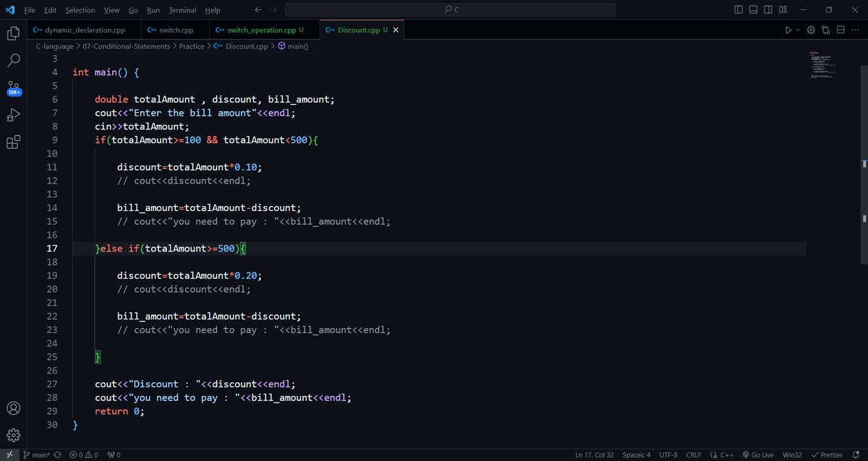The height and width of the screenshot is (461, 868).
Task: Open More Actions ellipsis in editor toolbar
Action: pyautogui.click(x=855, y=30)
